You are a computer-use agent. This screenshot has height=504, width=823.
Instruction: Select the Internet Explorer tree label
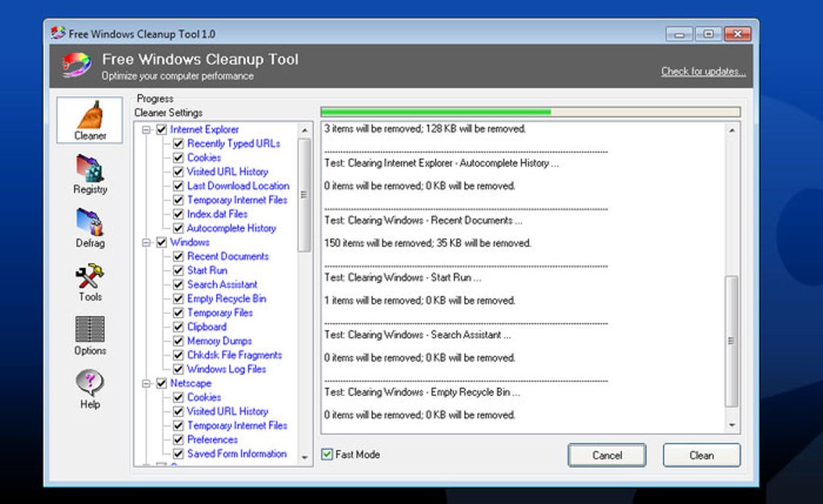tap(204, 130)
